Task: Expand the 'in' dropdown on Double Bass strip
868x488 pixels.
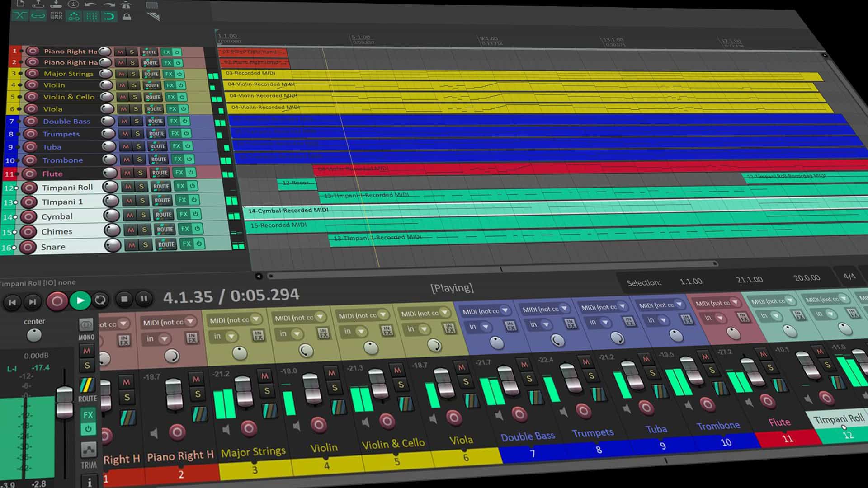Action: tap(486, 326)
